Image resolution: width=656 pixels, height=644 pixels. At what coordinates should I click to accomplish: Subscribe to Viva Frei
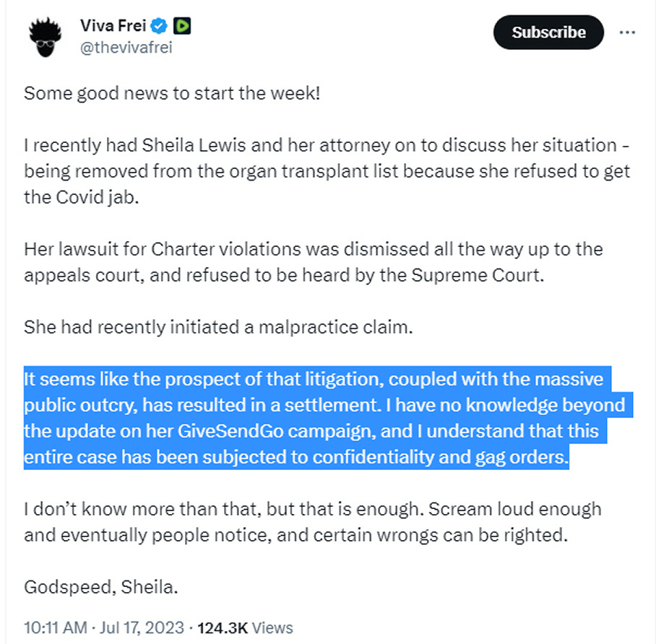tap(548, 32)
